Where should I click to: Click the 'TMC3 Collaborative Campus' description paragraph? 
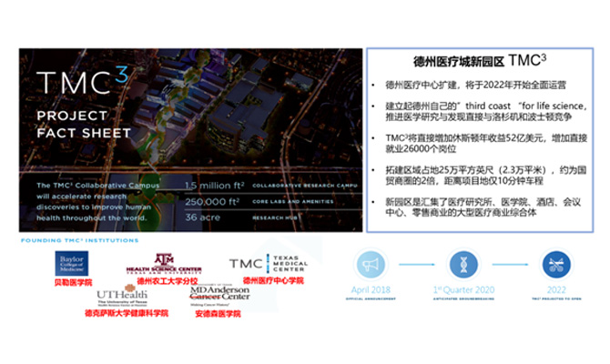tap(97, 201)
